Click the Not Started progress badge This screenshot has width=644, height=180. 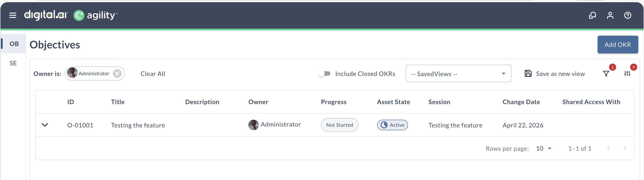coord(339,125)
